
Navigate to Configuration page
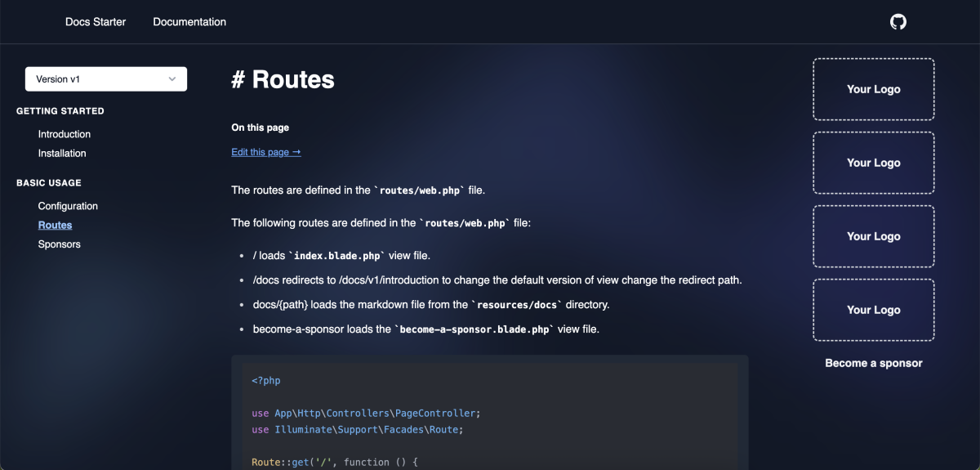68,206
